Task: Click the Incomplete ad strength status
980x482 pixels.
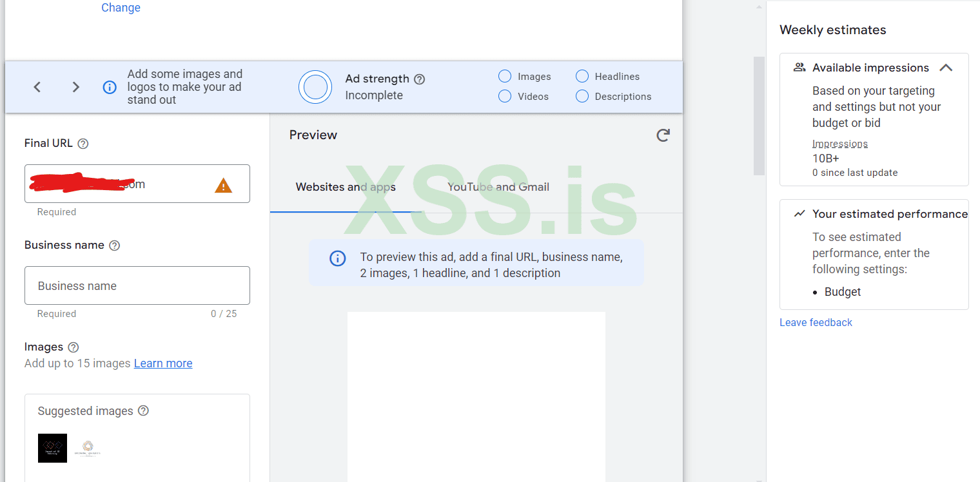Action: (374, 95)
